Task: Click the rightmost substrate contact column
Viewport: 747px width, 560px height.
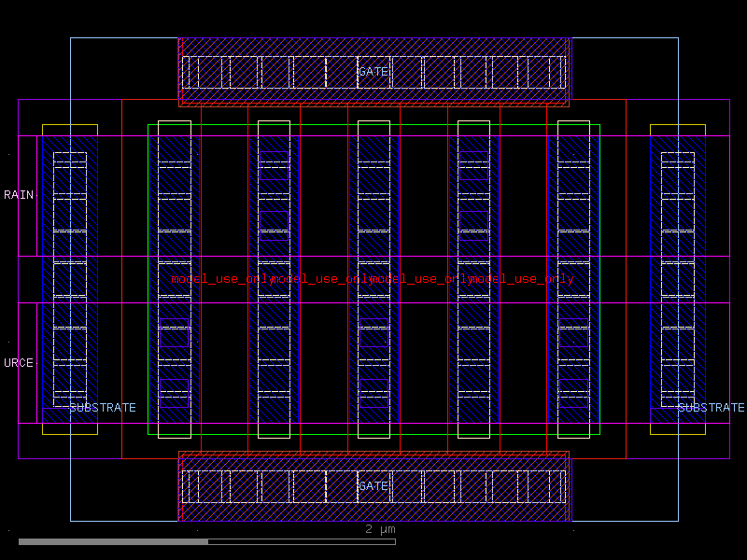Action: pyautogui.click(x=677, y=271)
